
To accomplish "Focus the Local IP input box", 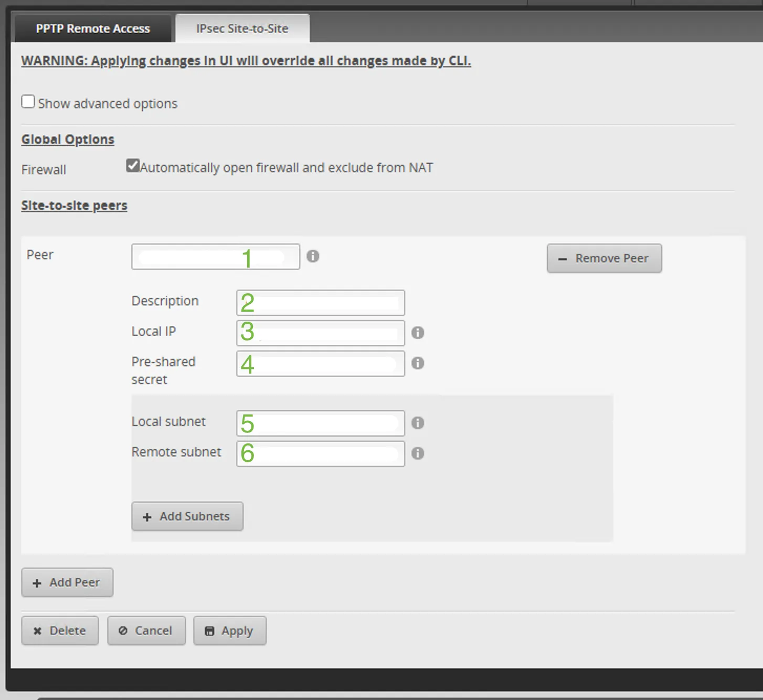I will point(321,333).
